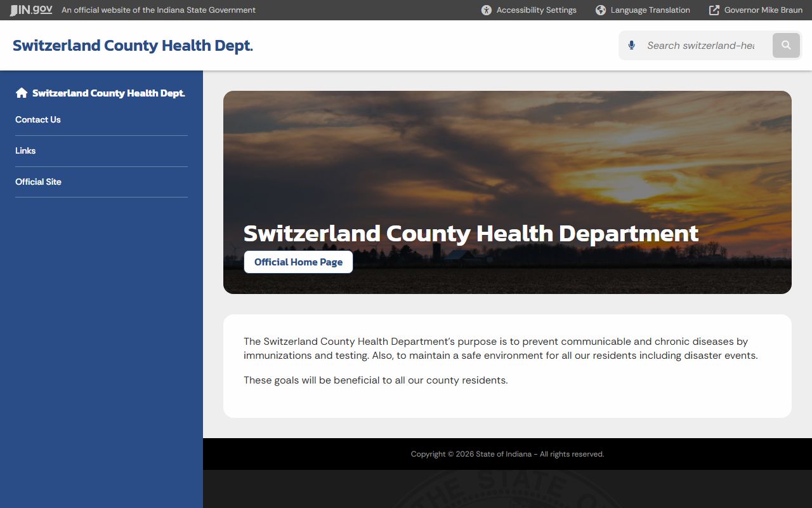Click the magnifying glass search button
Viewport: 812px width, 508px height.
coord(786,45)
